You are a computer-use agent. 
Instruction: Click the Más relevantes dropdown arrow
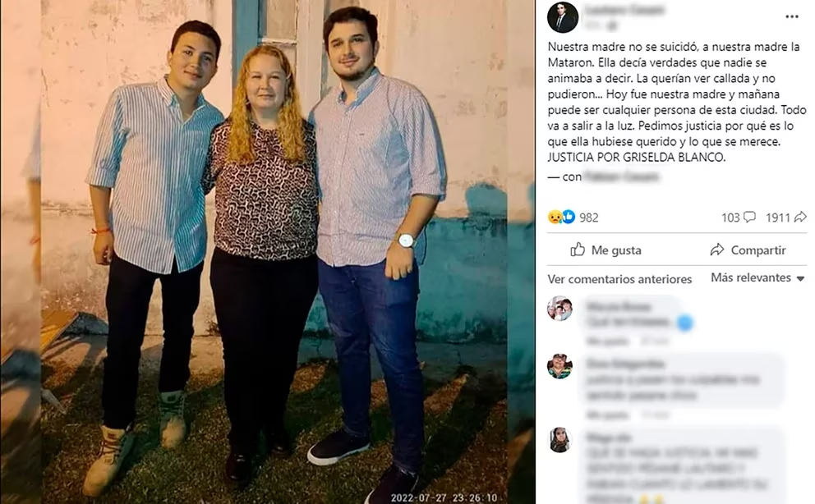click(x=800, y=279)
